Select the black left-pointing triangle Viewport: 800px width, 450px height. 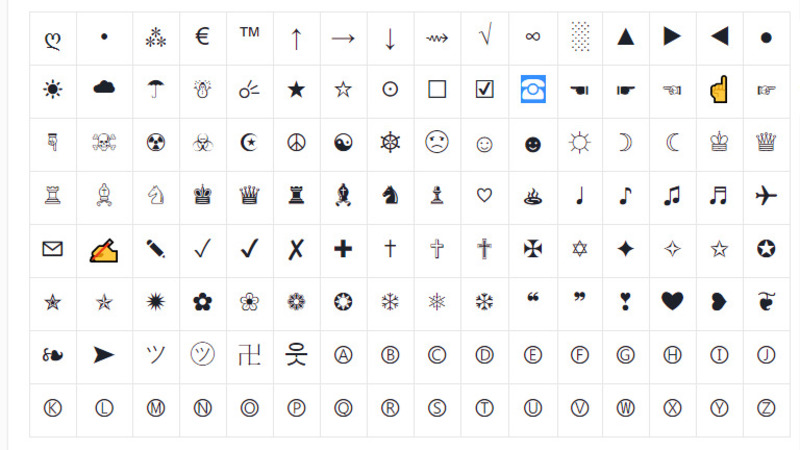719,36
